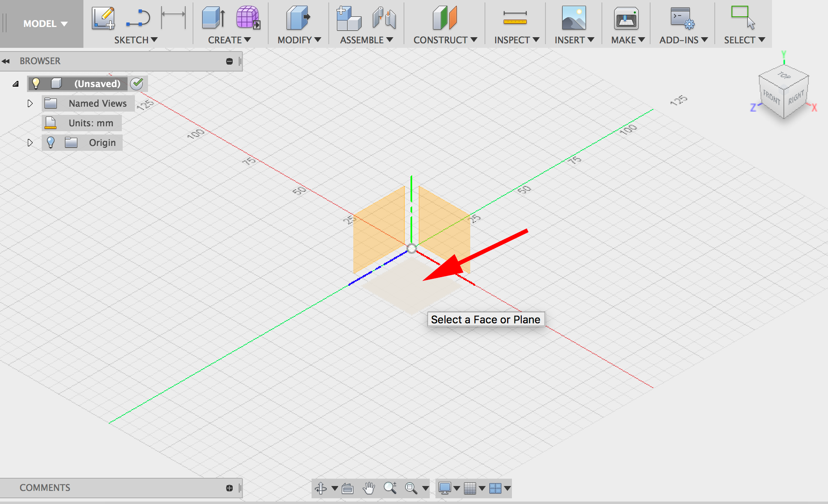
Task: Click the Orbit navigation icon
Action: [x=321, y=488]
